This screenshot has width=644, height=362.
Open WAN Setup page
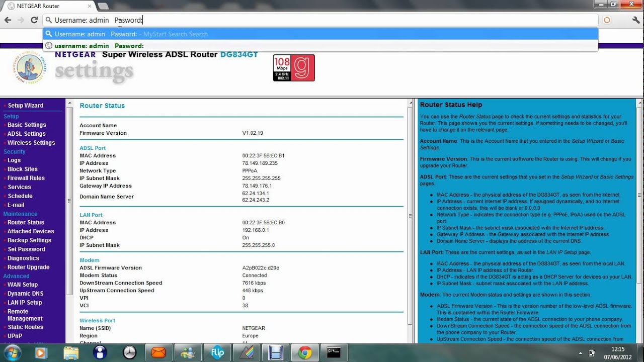(x=23, y=285)
